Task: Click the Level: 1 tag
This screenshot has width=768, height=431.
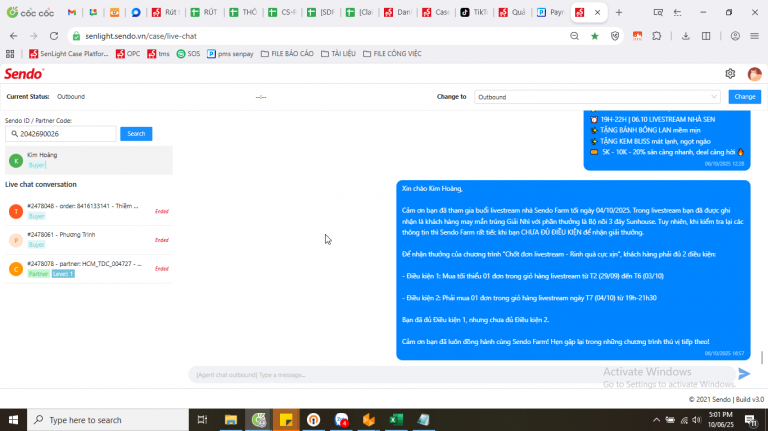Action: 63,274
